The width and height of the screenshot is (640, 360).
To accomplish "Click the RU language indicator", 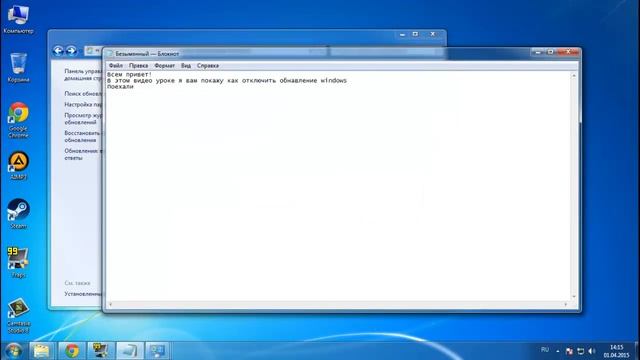I will click(x=545, y=350).
